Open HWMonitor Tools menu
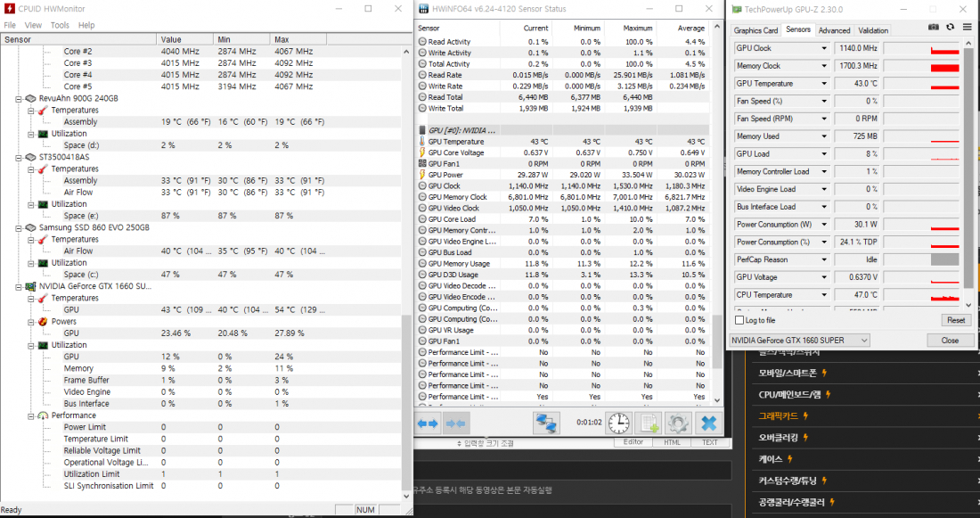The image size is (980, 518). coord(60,25)
